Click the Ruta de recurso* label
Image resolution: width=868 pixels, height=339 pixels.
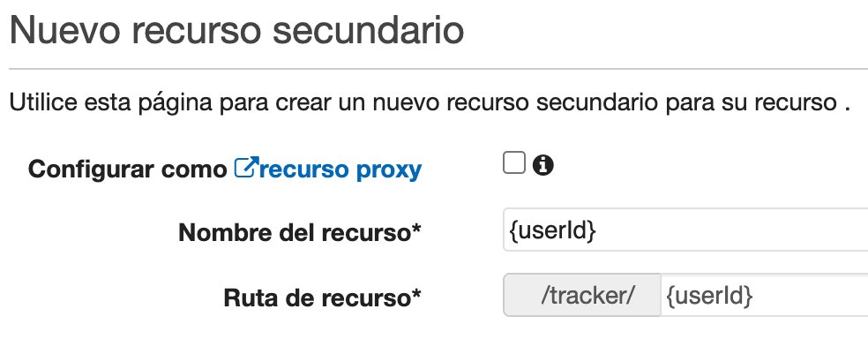pos(322,298)
